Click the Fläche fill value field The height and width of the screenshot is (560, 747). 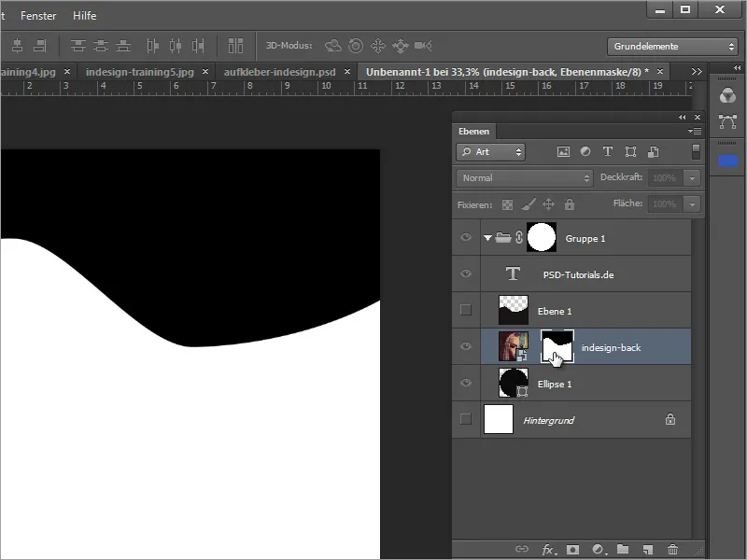point(665,204)
